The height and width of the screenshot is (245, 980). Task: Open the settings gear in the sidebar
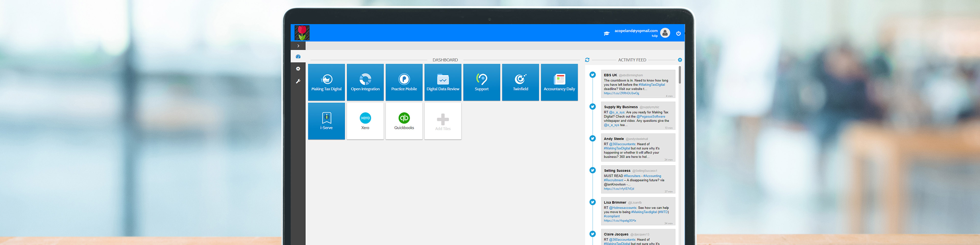pos(298,69)
